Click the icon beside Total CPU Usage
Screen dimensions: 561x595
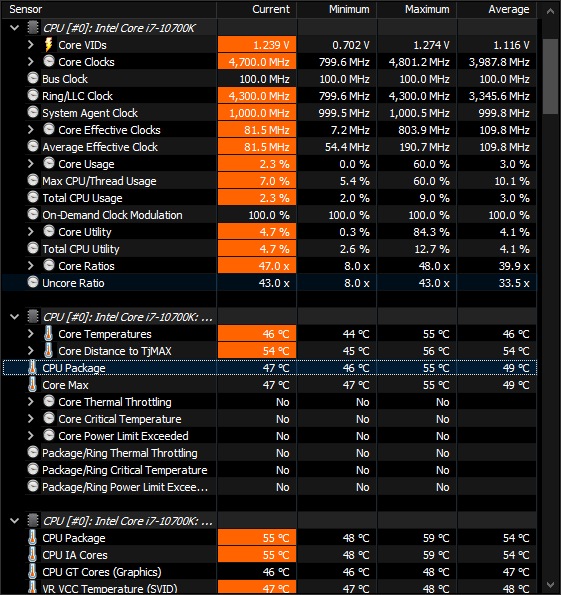33,197
